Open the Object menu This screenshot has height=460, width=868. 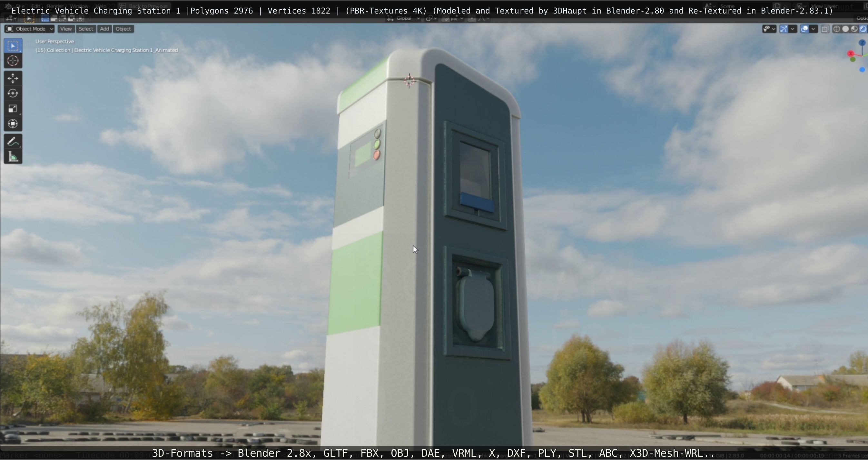[x=123, y=29]
